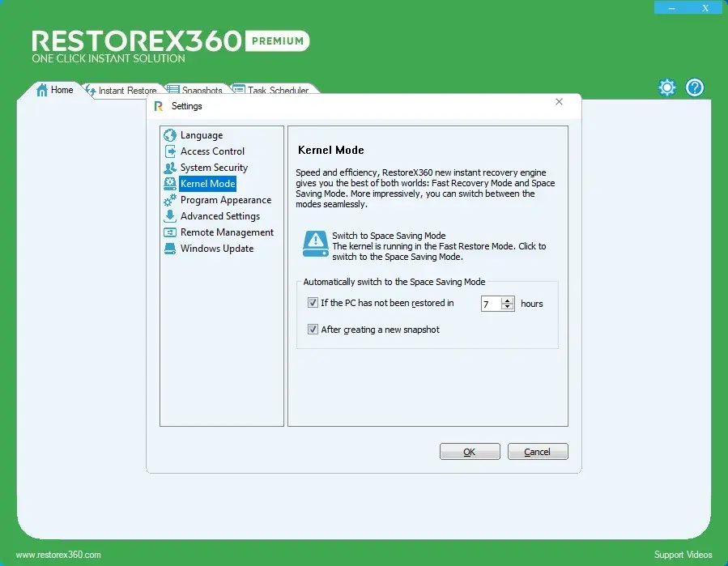Click the Access Control icon

pos(170,151)
